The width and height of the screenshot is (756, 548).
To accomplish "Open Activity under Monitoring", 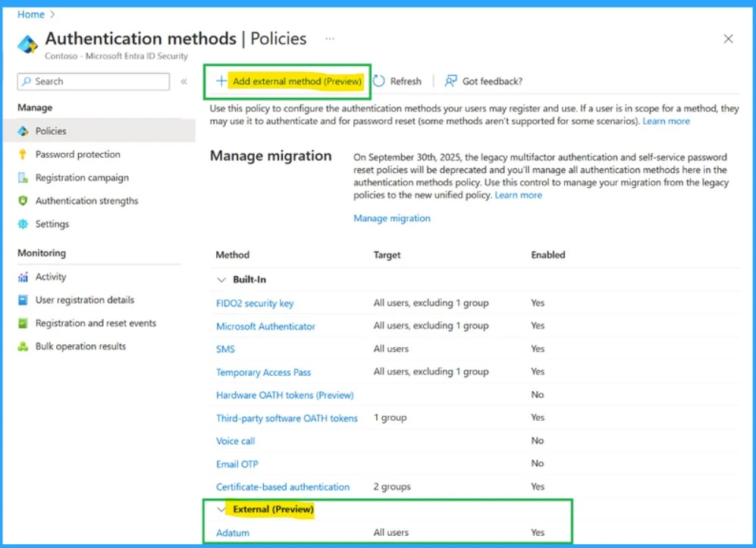I will click(51, 277).
